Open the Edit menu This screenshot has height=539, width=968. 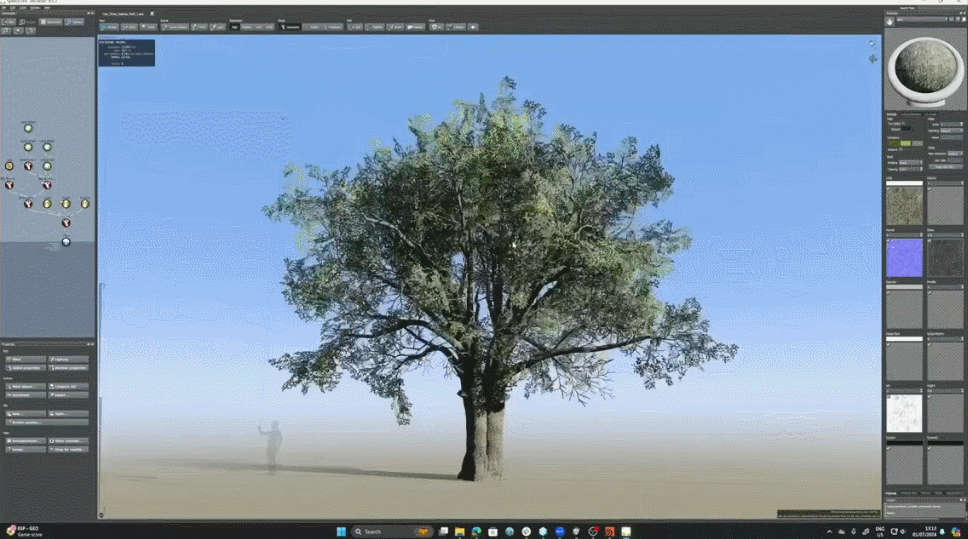[13, 8]
